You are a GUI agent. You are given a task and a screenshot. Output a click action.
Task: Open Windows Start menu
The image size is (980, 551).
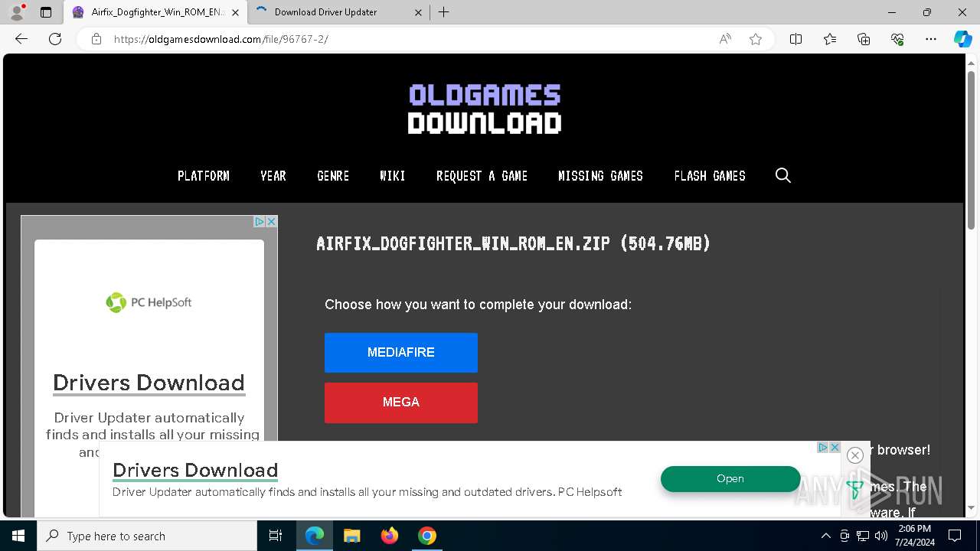click(x=18, y=536)
